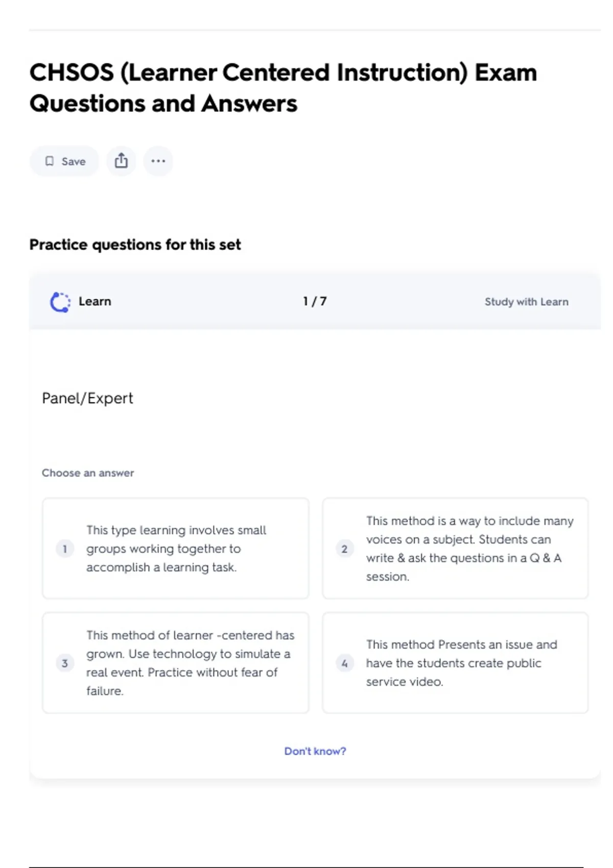This screenshot has width=613, height=868.
Task: Click the Save bookmark button
Action: click(x=64, y=161)
